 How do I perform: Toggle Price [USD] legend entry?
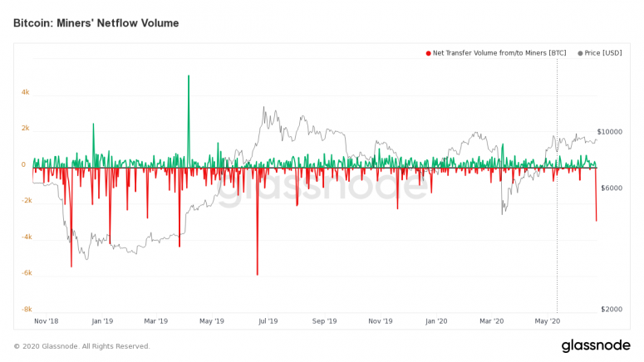pyautogui.click(x=600, y=53)
